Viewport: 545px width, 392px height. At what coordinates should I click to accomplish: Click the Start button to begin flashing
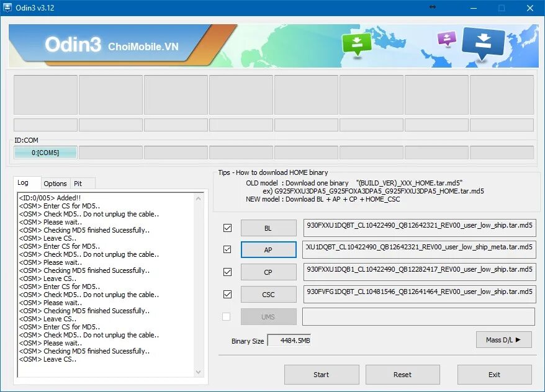(x=322, y=375)
